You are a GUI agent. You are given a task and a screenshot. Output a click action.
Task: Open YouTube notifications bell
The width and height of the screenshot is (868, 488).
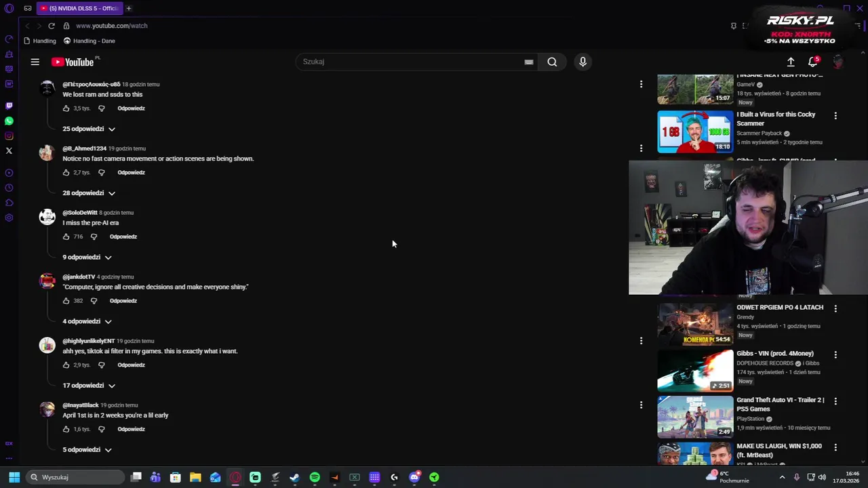[813, 62]
